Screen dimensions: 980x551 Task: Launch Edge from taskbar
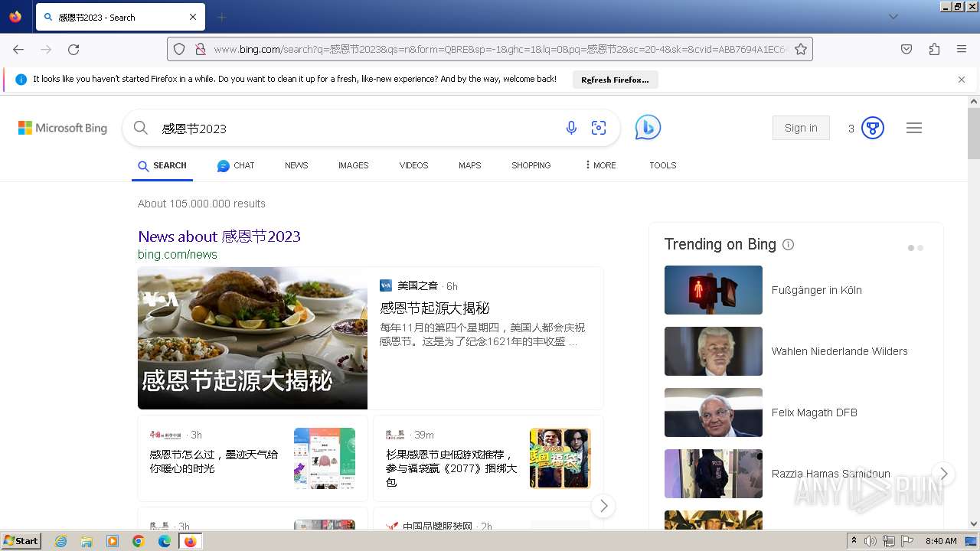tap(165, 541)
